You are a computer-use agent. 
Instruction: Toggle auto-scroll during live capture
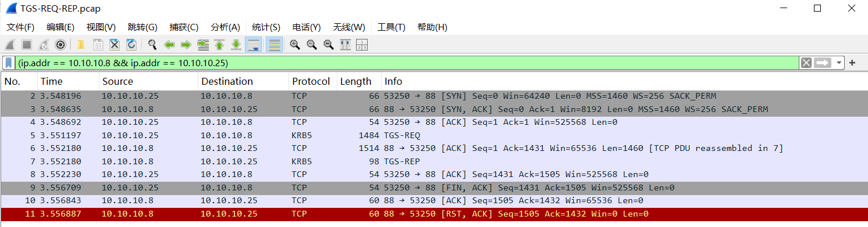coord(254,45)
